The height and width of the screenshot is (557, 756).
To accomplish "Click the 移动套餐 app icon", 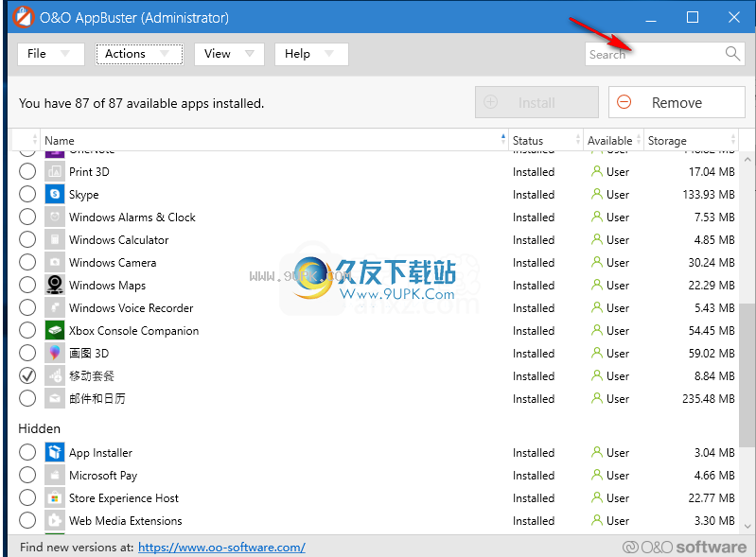I will 55,375.
